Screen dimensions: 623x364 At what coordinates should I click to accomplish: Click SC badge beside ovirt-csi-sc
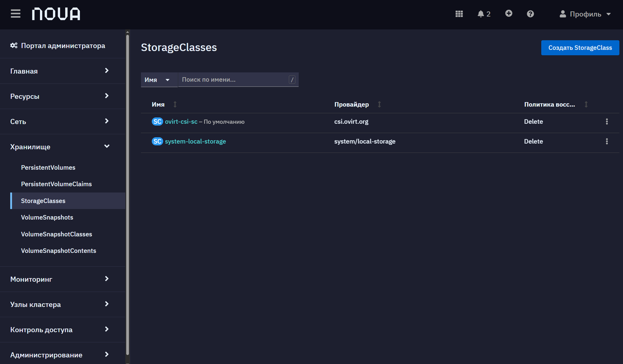pyautogui.click(x=157, y=122)
